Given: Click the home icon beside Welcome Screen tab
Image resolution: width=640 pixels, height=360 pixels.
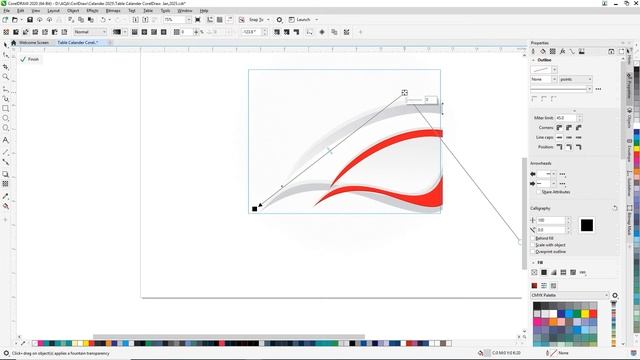Looking at the screenshot, I should tap(13, 42).
